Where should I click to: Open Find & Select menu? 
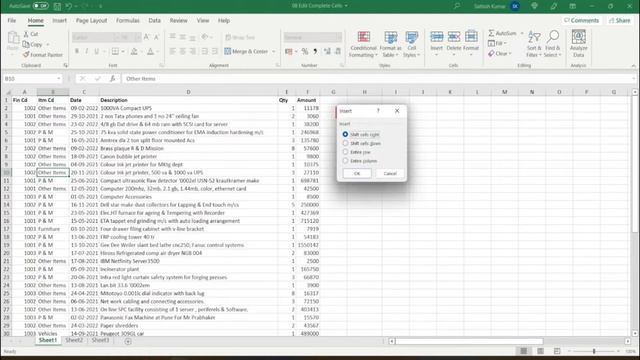[x=553, y=44]
